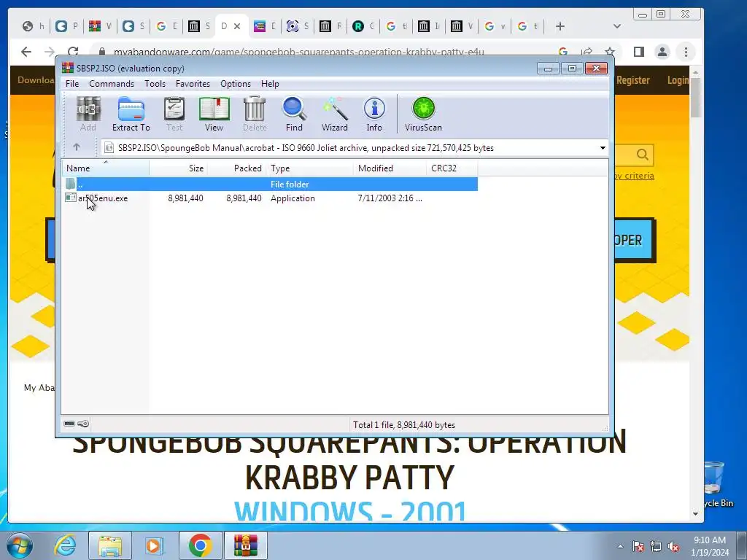
Task: Click the Register link on the website
Action: click(x=632, y=80)
